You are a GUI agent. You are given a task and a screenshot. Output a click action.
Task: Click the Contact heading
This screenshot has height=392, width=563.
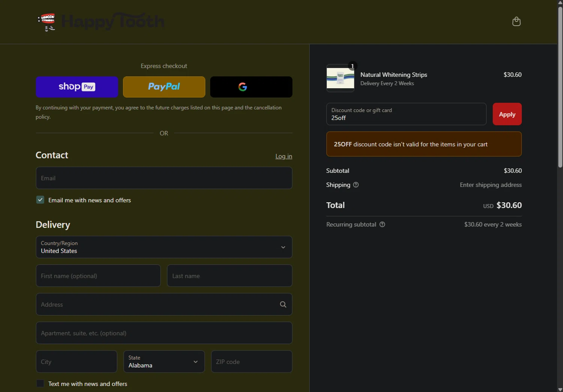pos(52,155)
